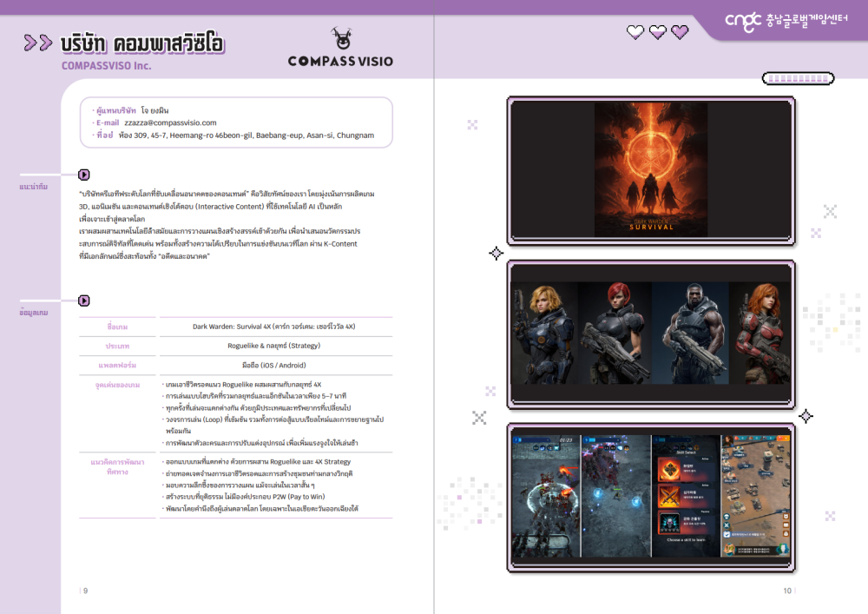Image resolution: width=868 pixels, height=614 pixels.
Task: Open the gameplay screenshot showing 01:23 timer
Action: point(546,496)
